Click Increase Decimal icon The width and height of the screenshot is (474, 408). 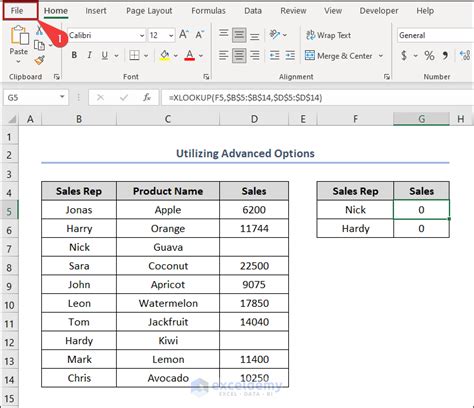(x=465, y=55)
